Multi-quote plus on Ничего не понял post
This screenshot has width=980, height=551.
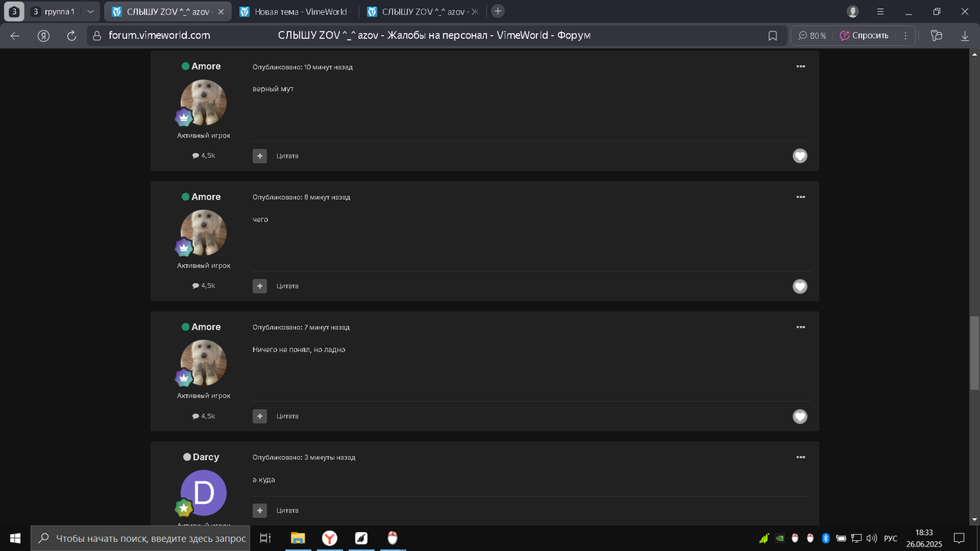click(x=260, y=416)
